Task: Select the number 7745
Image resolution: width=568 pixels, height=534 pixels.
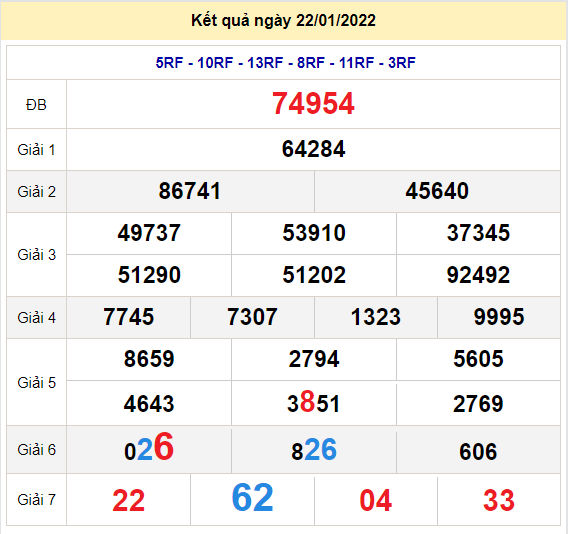Action: pos(129,317)
